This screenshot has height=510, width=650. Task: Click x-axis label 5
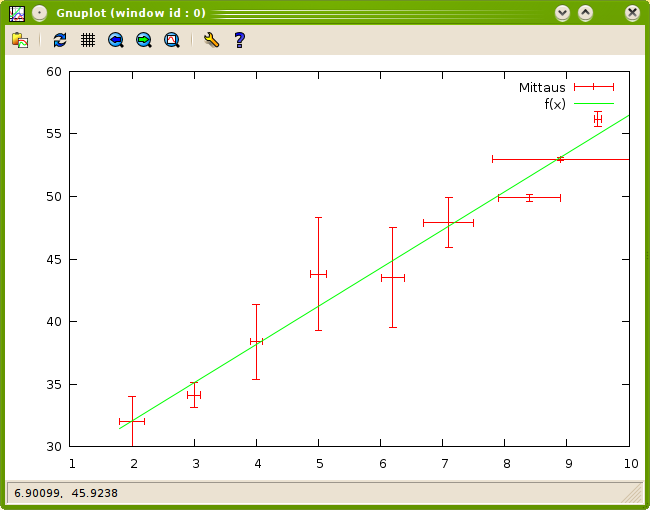pyautogui.click(x=320, y=464)
